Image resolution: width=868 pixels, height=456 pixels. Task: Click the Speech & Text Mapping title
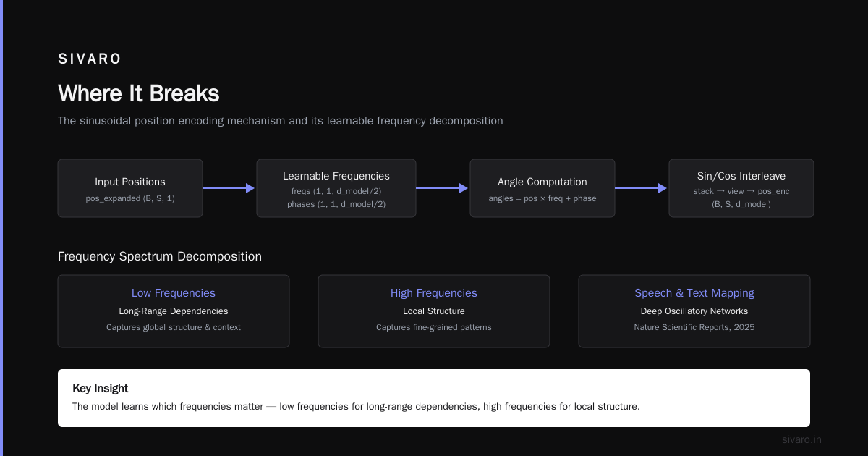click(x=694, y=293)
